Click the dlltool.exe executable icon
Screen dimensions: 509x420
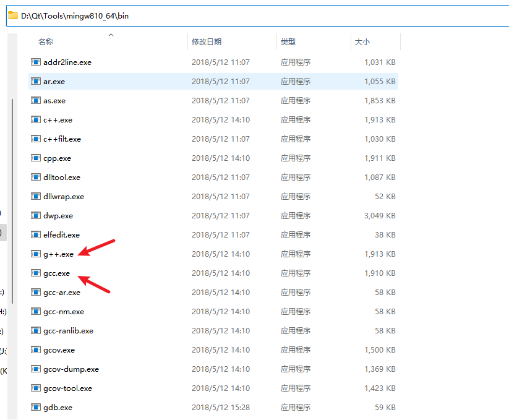pos(35,177)
